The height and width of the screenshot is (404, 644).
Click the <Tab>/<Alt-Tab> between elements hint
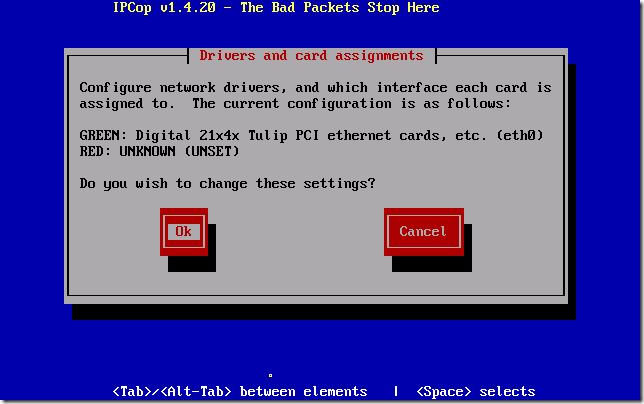(240, 391)
